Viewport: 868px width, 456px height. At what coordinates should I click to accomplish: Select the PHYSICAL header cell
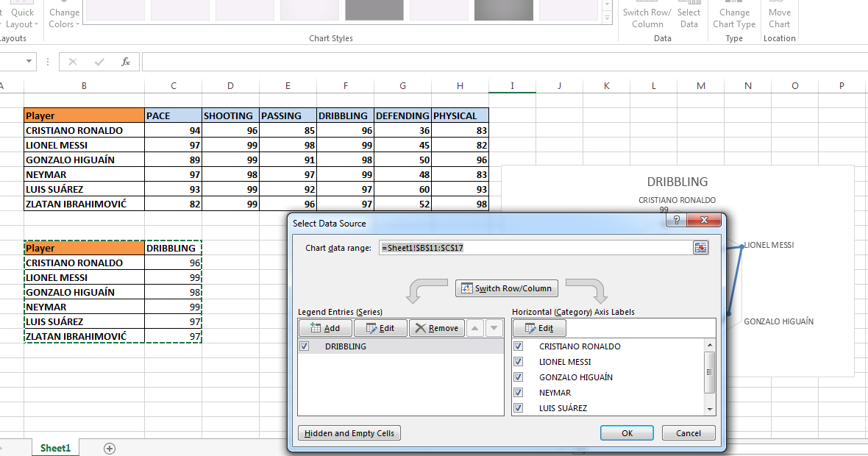[460, 115]
